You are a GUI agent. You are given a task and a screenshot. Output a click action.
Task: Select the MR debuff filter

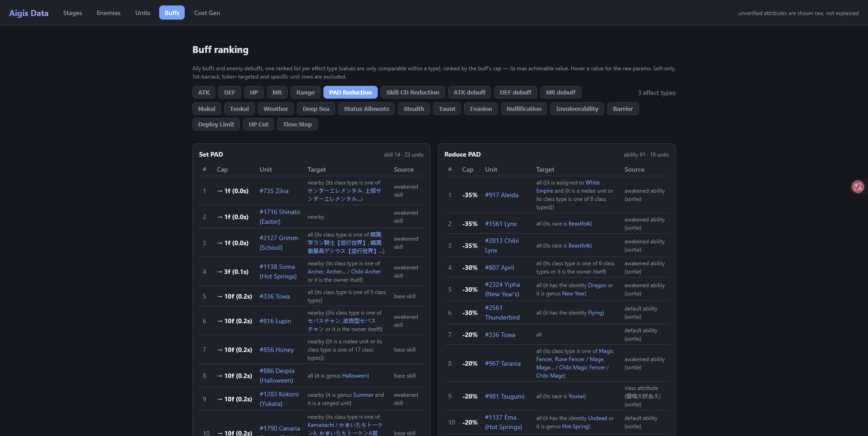point(561,92)
